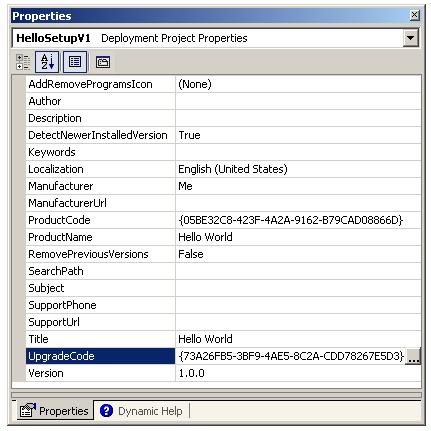The width and height of the screenshot is (431, 431).
Task: Open Property Pages icon in toolbar
Action: coord(103,62)
